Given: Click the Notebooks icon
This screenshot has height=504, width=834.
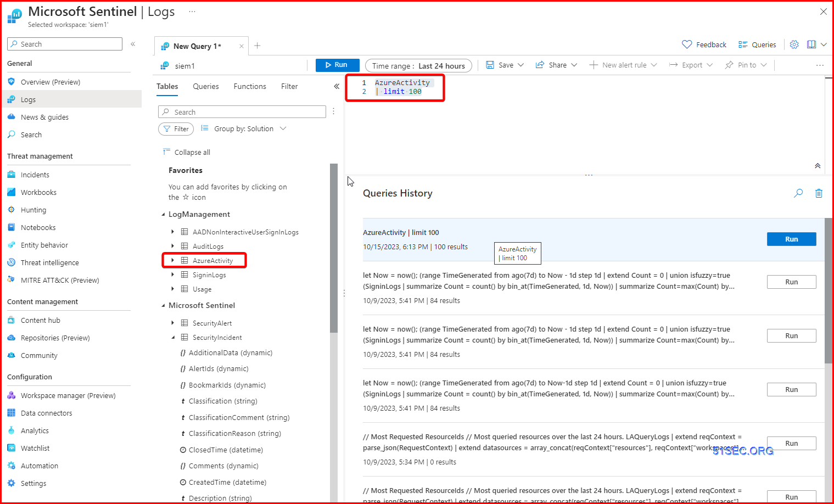Looking at the screenshot, I should (x=11, y=227).
